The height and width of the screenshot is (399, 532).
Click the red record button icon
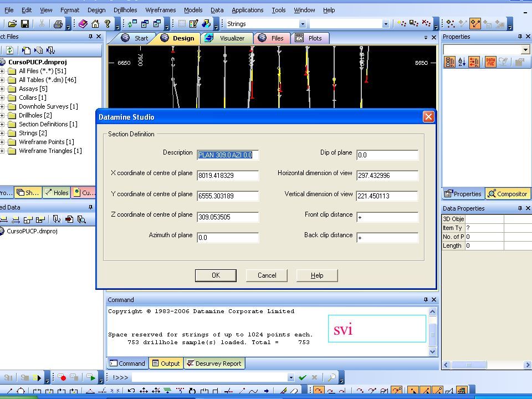(x=62, y=377)
